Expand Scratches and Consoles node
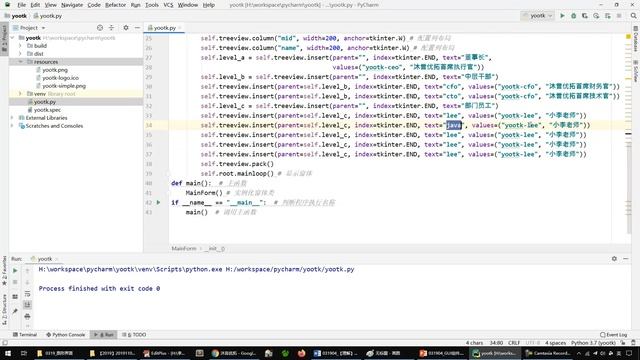Viewport: 640px width, 360px height. (13, 126)
